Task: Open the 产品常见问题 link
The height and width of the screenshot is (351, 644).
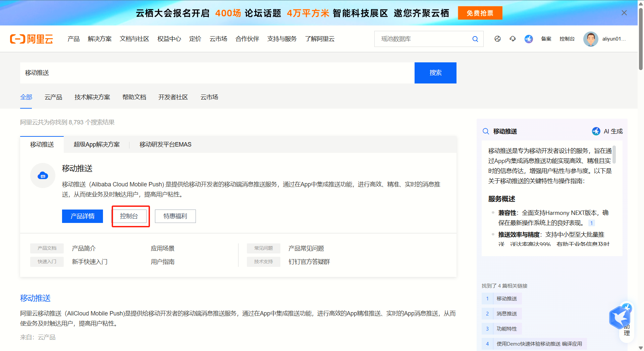Action: (306, 248)
